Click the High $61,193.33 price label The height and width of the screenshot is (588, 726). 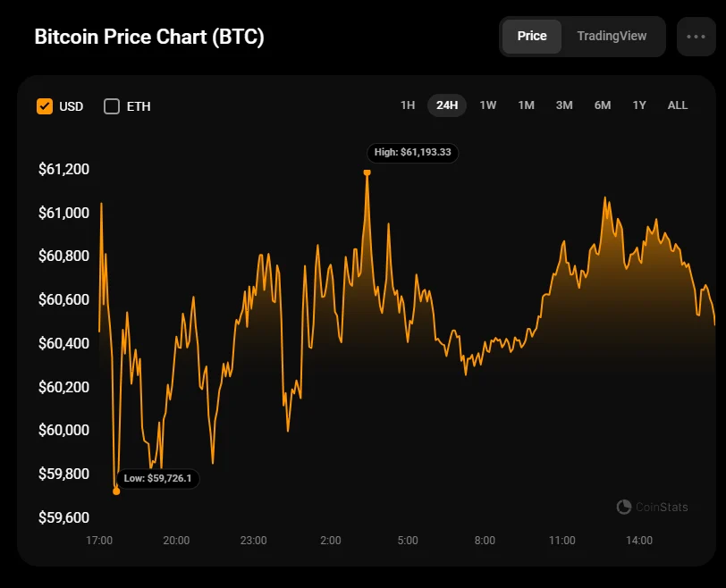click(x=412, y=153)
